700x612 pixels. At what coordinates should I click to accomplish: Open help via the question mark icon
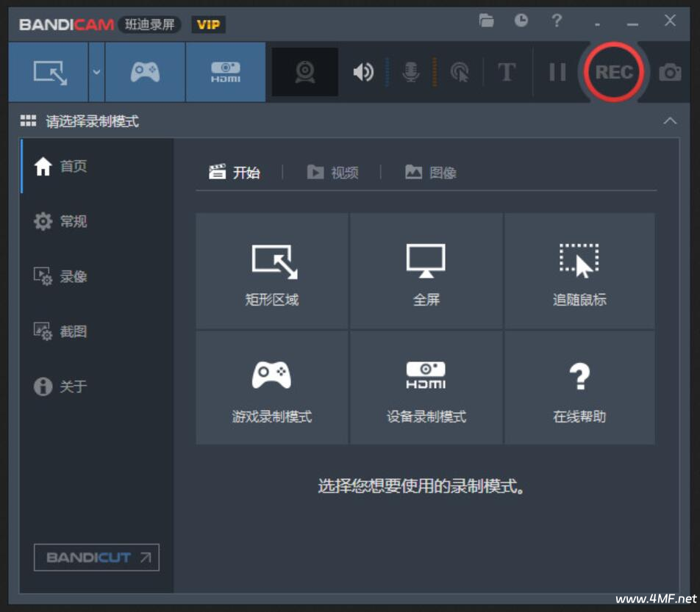click(x=557, y=21)
